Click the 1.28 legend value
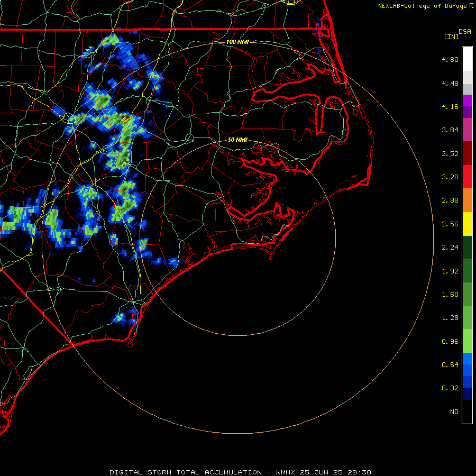The image size is (476, 476). click(450, 318)
